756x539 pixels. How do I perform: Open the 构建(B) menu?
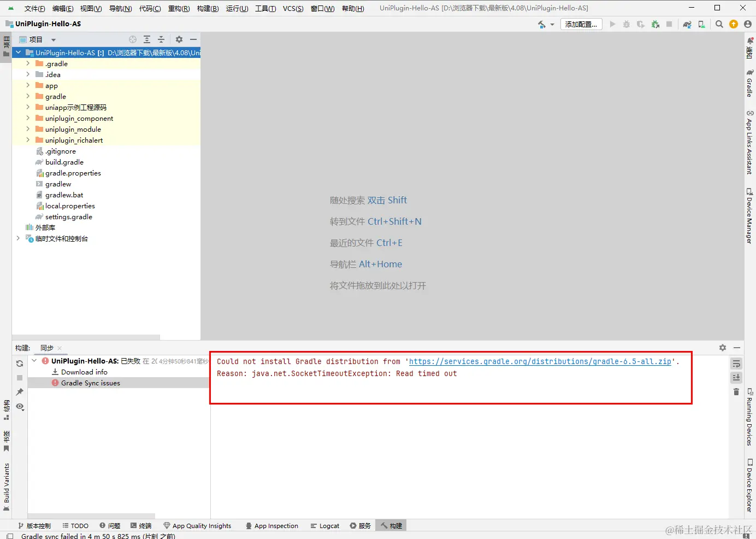[208, 8]
